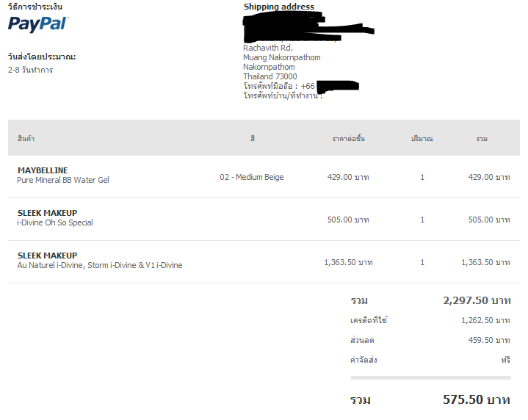Click the final 575.50 บาท total
This screenshot has width=528, height=420.
[x=477, y=399]
